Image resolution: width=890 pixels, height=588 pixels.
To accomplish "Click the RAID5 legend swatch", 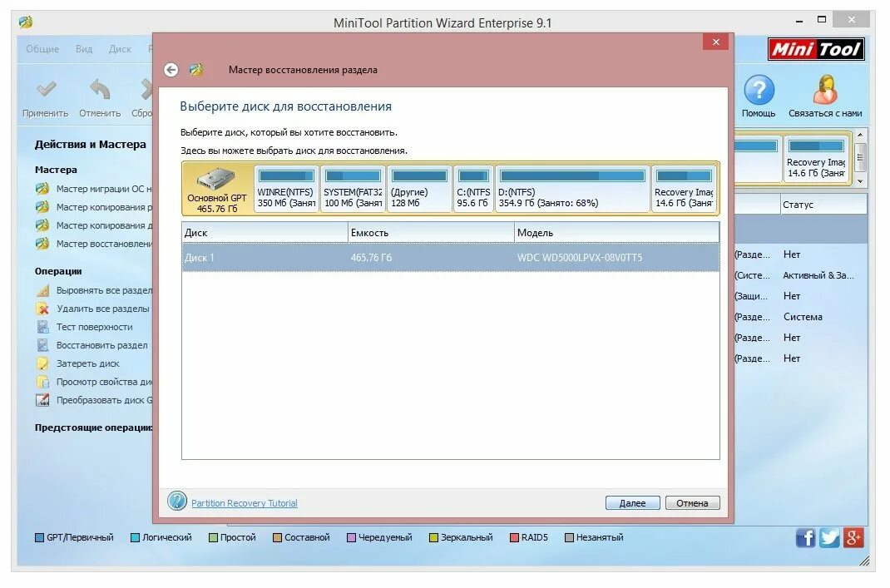I will 514,537.
